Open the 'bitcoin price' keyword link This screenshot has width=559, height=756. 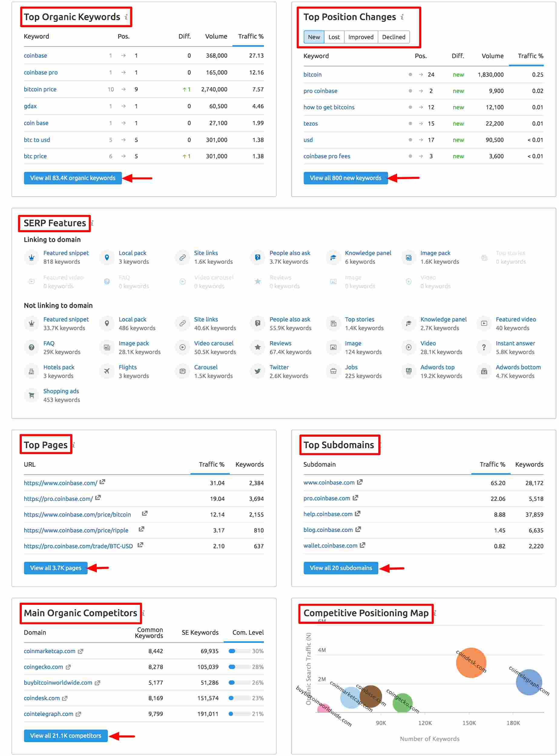pyautogui.click(x=40, y=89)
